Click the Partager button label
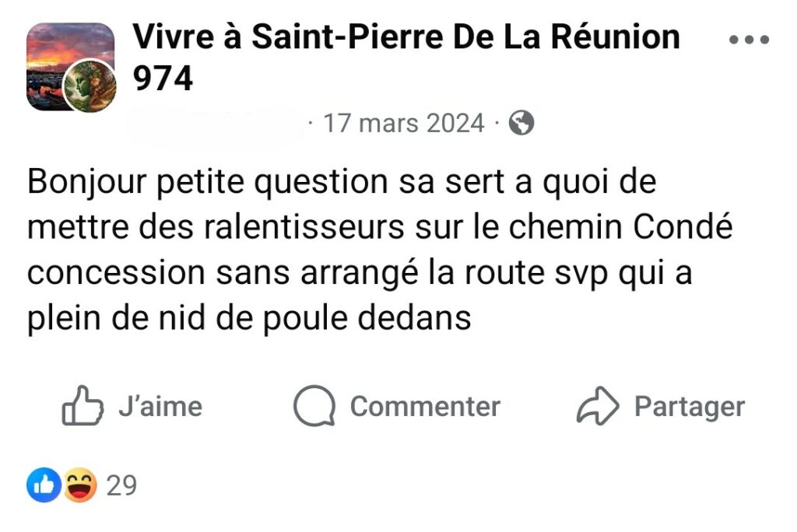Image resolution: width=797 pixels, height=532 pixels. tap(690, 407)
